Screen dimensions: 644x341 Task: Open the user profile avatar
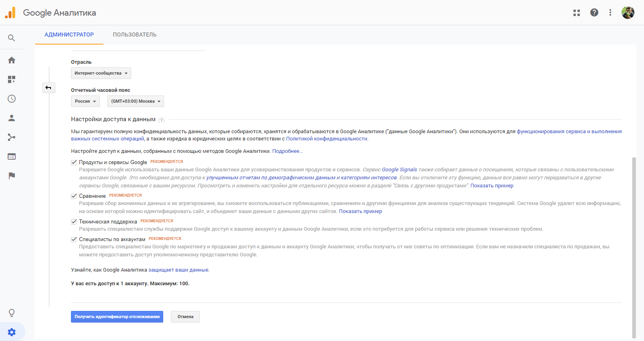(628, 12)
